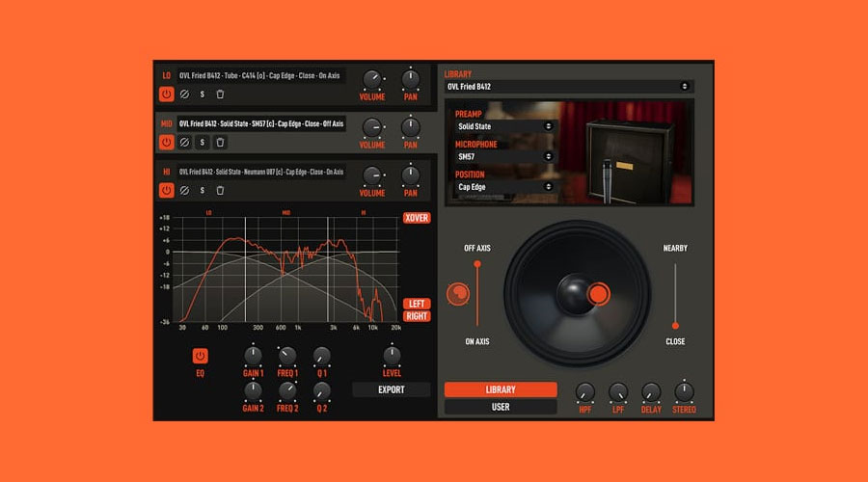Open the Preamp Solid State dropdown

point(504,126)
